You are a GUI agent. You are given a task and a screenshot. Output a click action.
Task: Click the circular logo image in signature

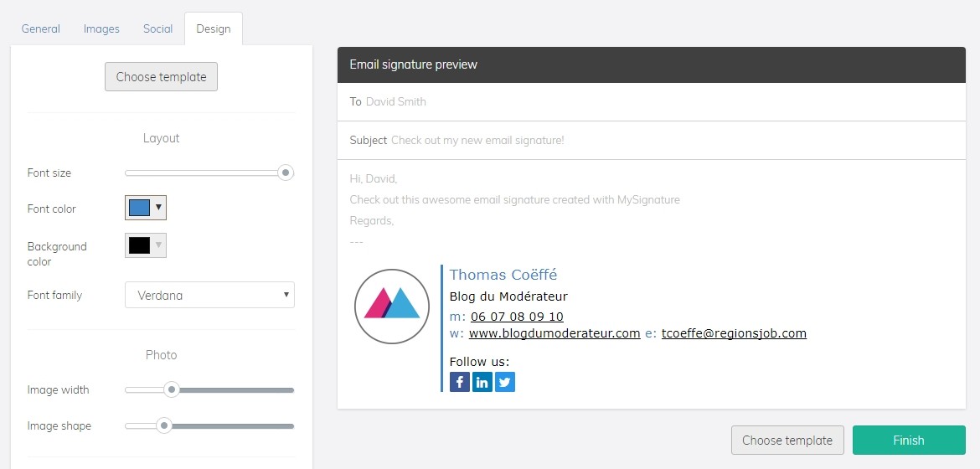[392, 307]
